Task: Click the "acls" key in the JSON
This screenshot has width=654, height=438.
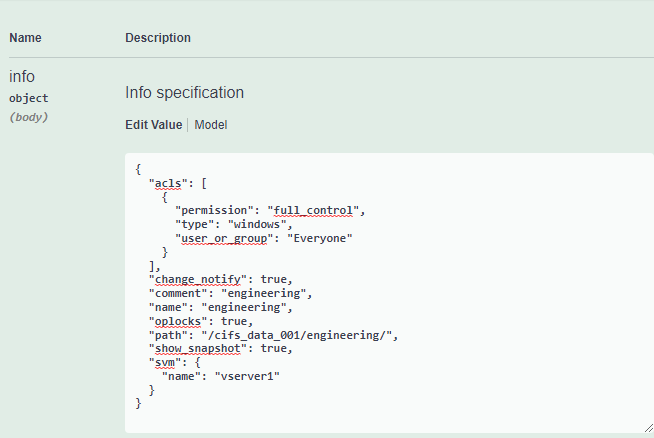Action: point(167,184)
